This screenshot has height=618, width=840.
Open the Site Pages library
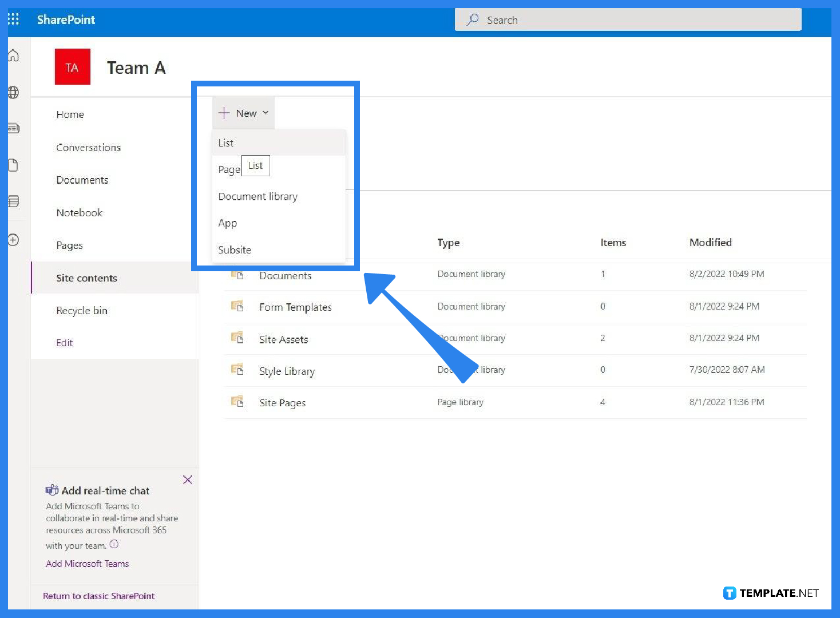coord(282,403)
